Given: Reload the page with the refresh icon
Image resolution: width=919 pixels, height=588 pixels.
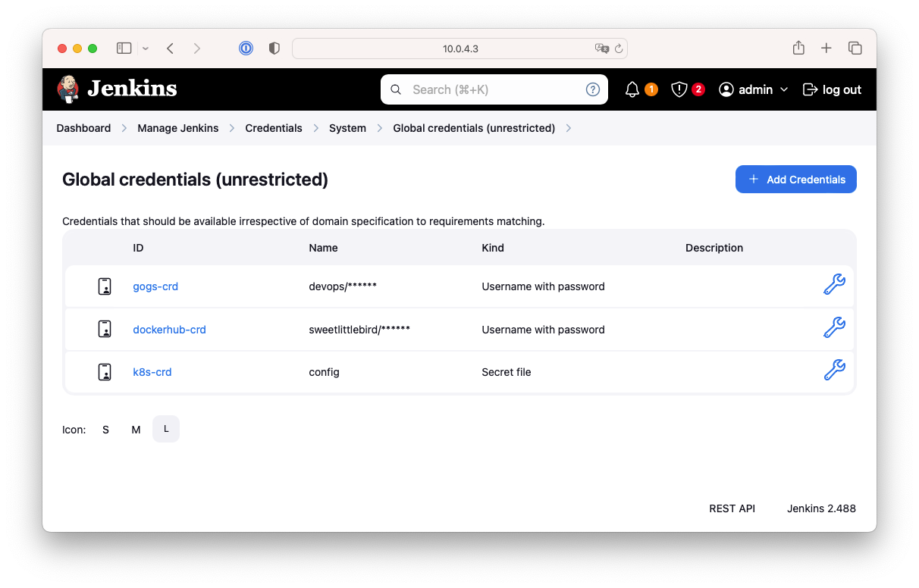Looking at the screenshot, I should point(619,48).
